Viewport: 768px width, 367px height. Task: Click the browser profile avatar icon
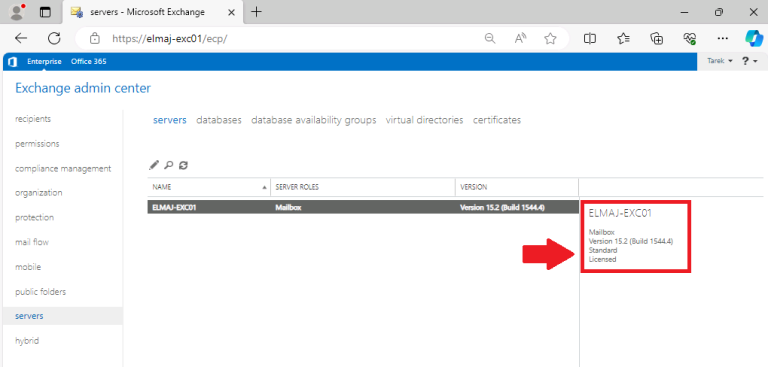pos(18,12)
